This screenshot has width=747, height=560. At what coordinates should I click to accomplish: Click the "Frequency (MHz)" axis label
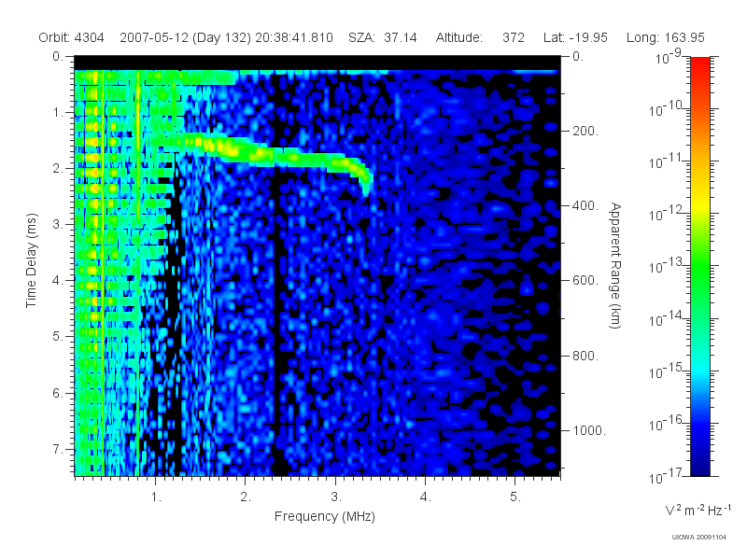[324, 517]
